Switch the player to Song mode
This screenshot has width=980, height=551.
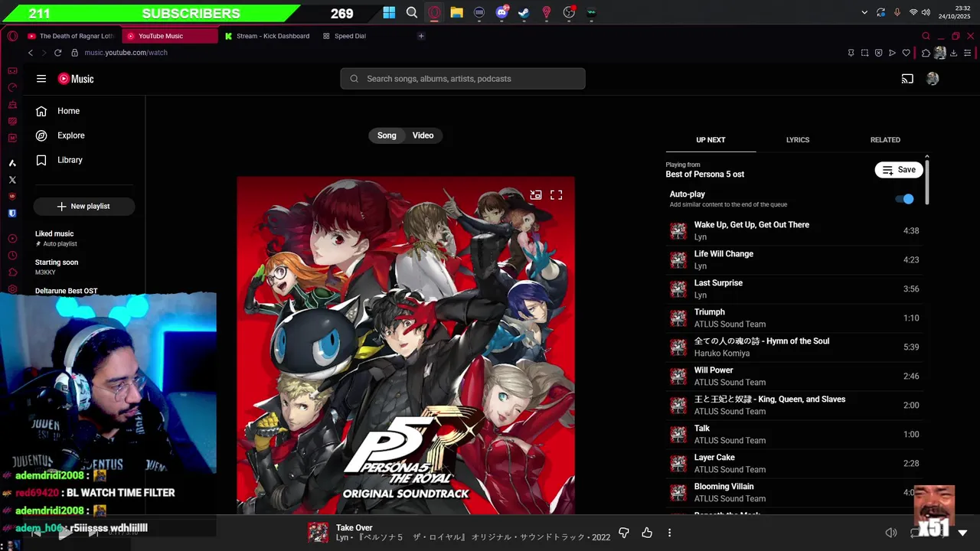point(387,135)
